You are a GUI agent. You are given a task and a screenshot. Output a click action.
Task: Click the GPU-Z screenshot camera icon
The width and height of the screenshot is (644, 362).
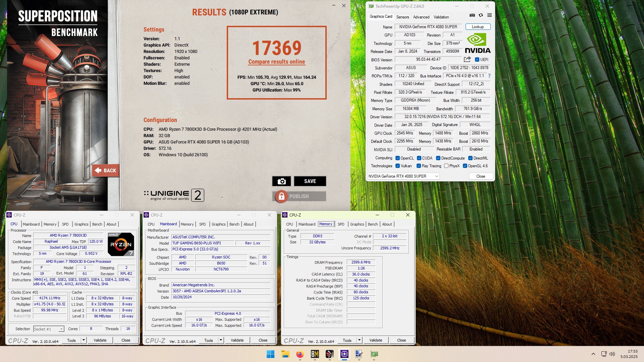click(x=472, y=15)
